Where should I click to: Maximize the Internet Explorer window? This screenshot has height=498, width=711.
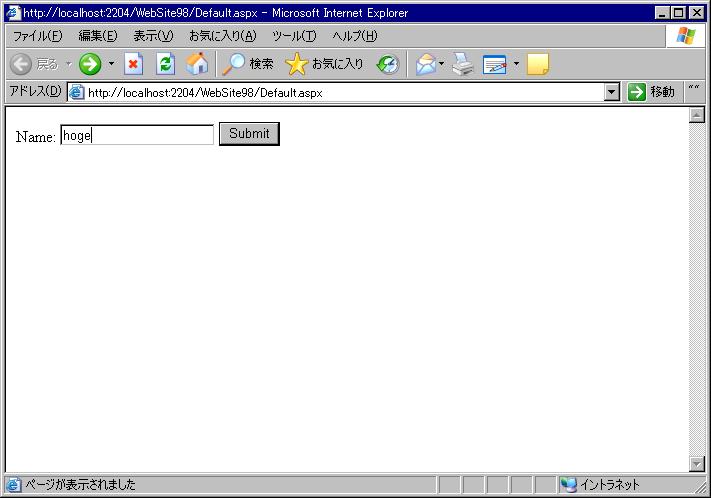pyautogui.click(x=678, y=13)
